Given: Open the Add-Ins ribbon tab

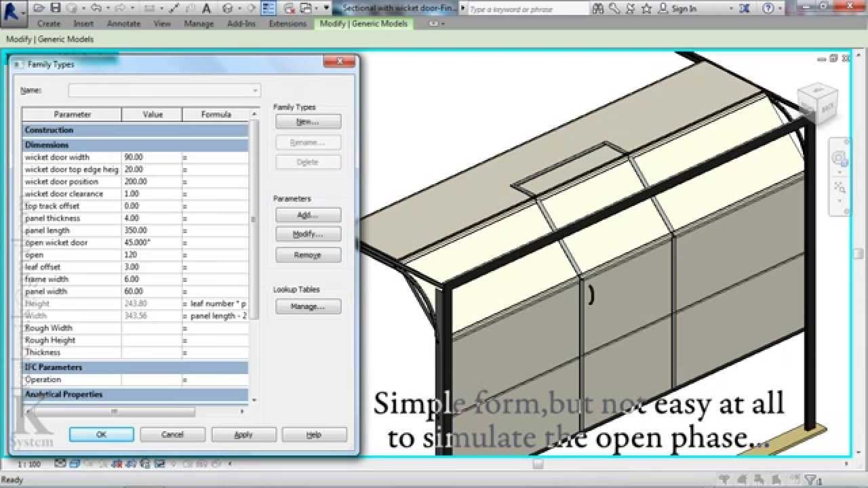Looking at the screenshot, I should [241, 24].
